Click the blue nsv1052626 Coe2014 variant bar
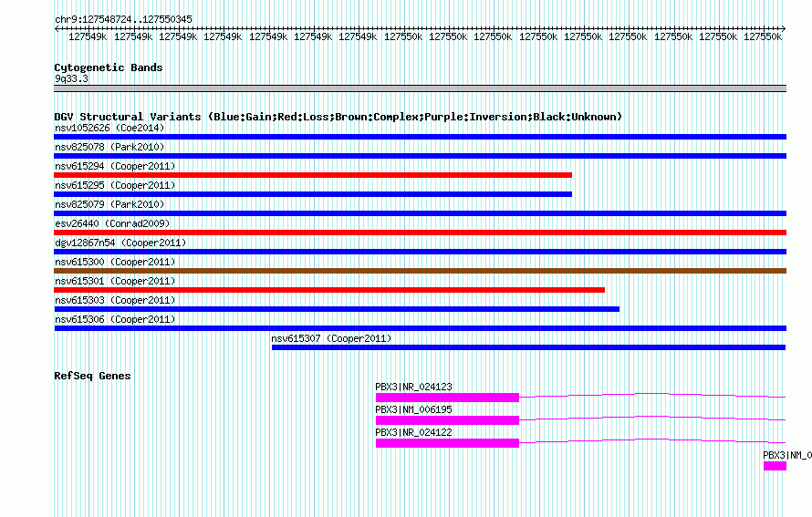812x517 pixels. click(420, 137)
